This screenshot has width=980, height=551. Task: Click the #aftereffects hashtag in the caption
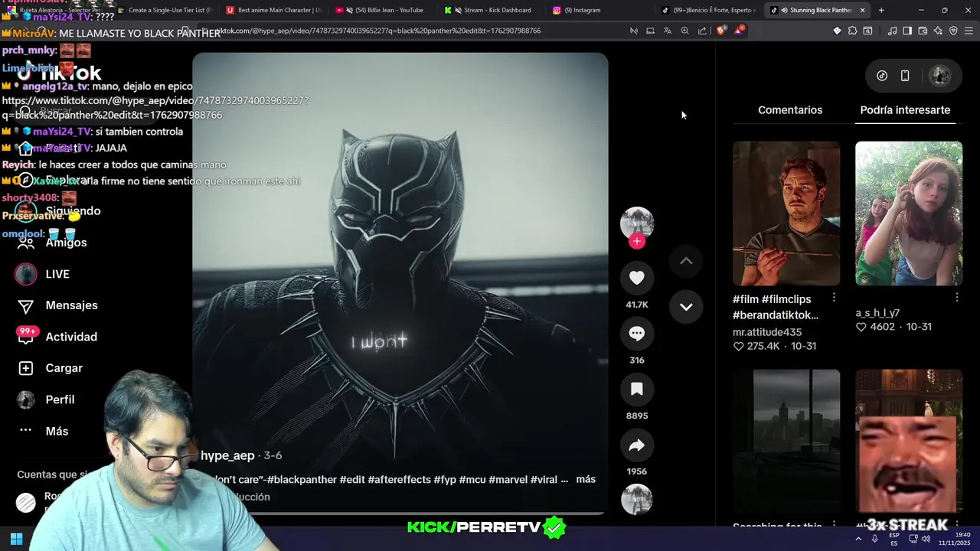point(399,479)
